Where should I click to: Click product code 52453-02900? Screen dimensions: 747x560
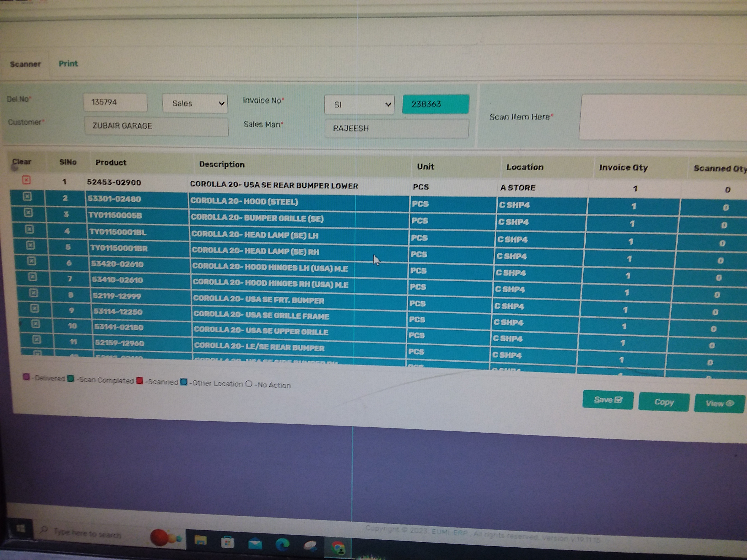(114, 182)
